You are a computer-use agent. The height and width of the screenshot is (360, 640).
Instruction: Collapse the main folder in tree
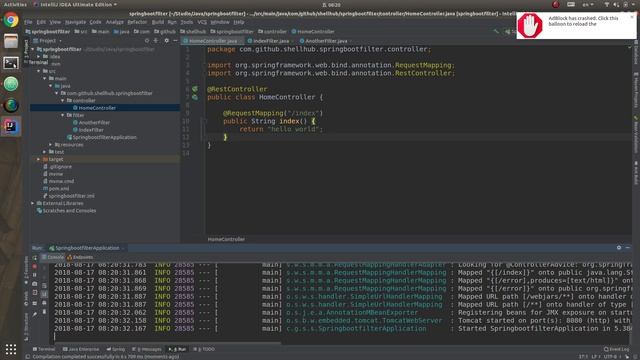coord(45,78)
